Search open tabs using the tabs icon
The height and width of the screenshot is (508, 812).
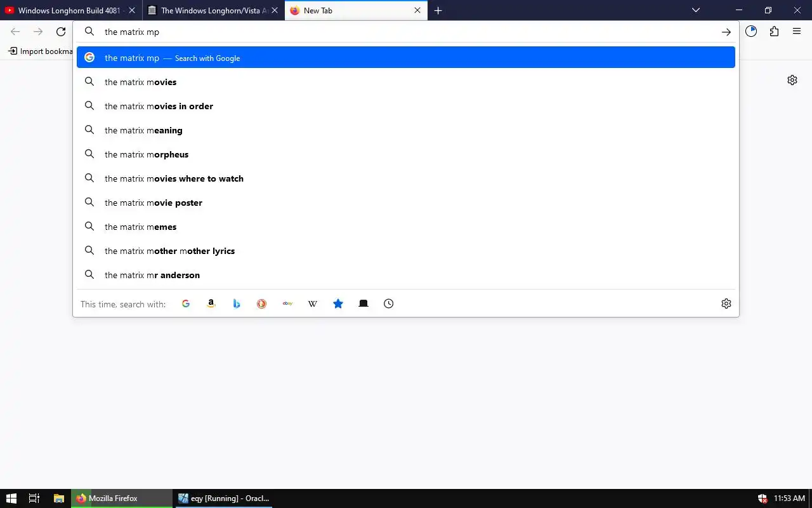click(363, 304)
